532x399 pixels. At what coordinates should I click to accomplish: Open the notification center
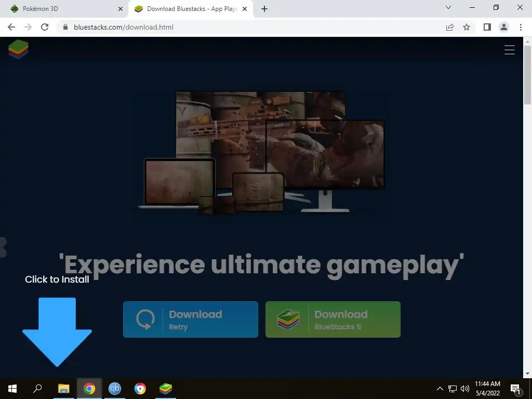pos(515,389)
